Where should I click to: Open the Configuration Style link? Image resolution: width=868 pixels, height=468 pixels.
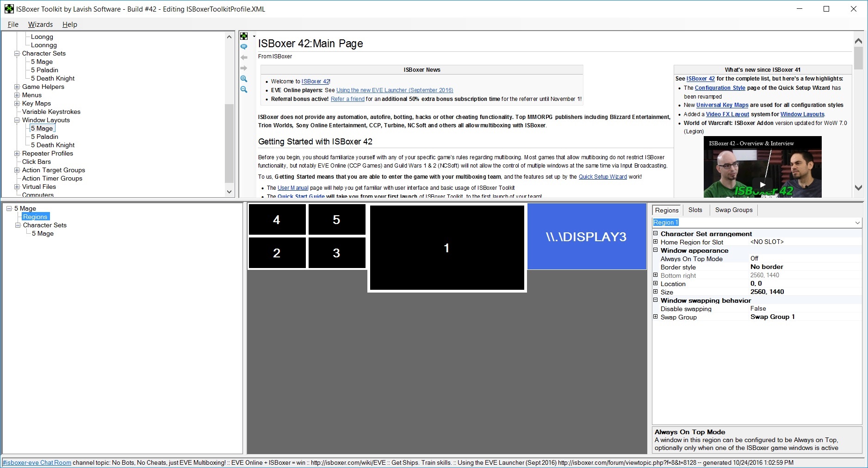coord(720,88)
